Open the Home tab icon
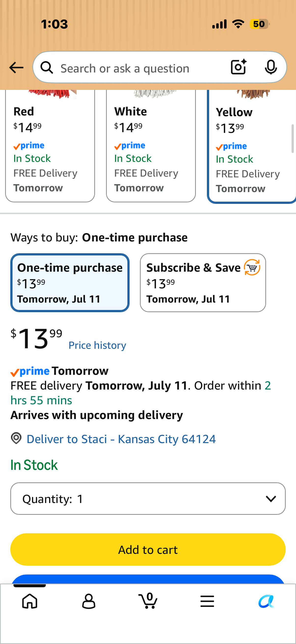 pyautogui.click(x=30, y=601)
